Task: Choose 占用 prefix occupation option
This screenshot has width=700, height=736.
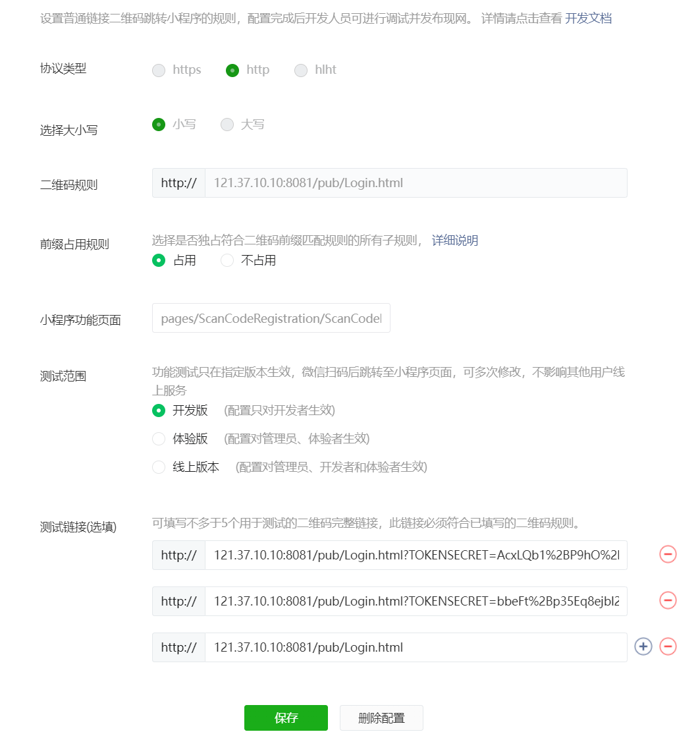Action: (159, 260)
